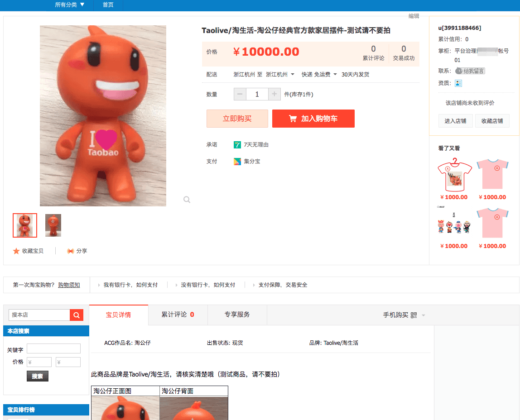Viewport: 520px width, 420px height.
Task: Click the 资质 qualification ID card icon
Action: pos(458,83)
